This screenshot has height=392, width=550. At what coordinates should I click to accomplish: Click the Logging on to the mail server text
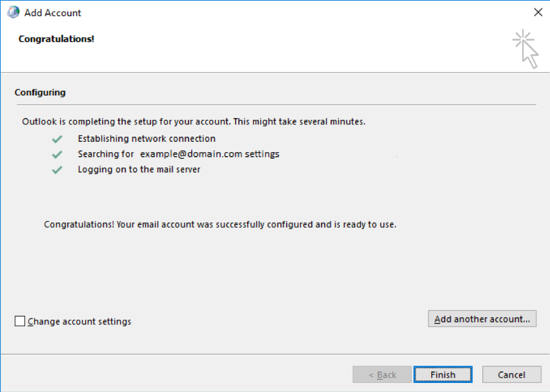coord(139,170)
